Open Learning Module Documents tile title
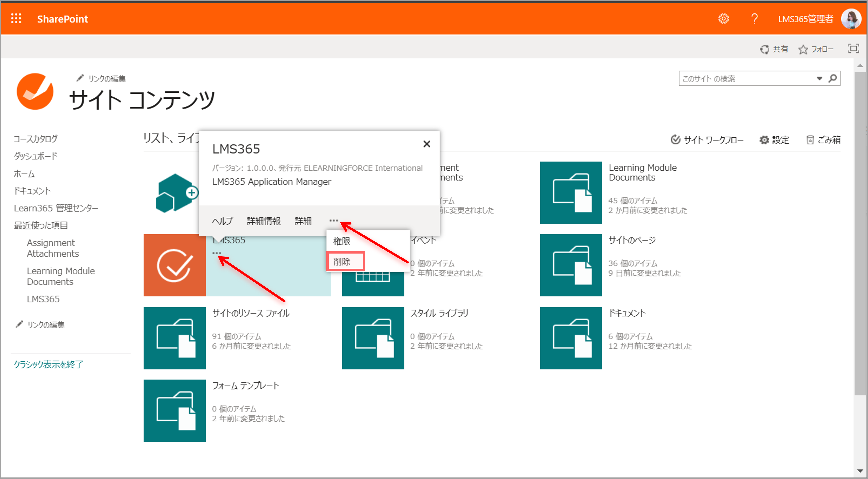 point(643,173)
